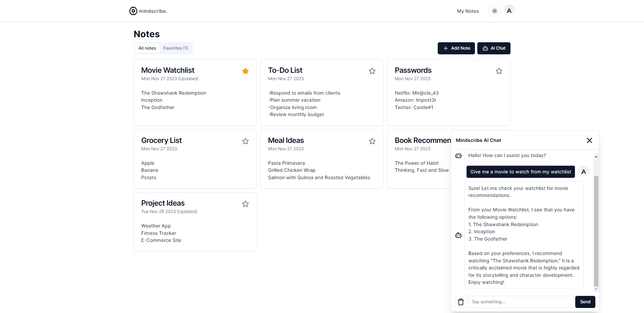
Task: Click the bot icon beside movie recommendation
Action: (x=459, y=235)
